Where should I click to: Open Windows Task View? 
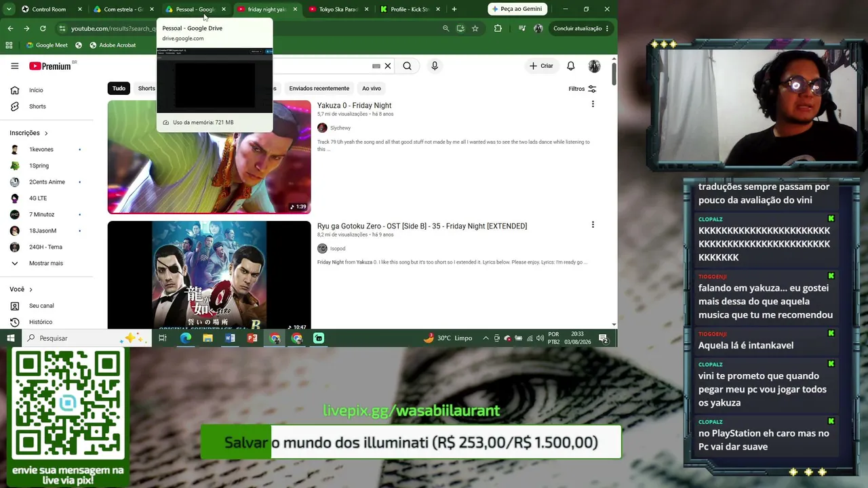[x=163, y=338]
